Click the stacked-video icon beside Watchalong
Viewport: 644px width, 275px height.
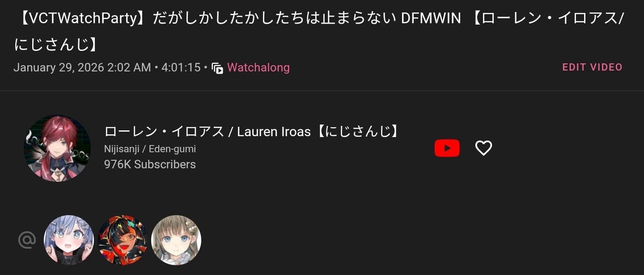(217, 68)
